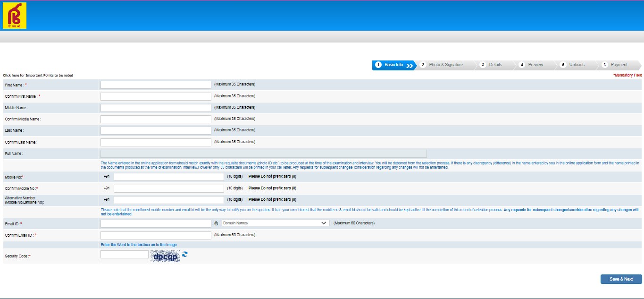
Task: Focus the First Name input field
Action: [156, 85]
